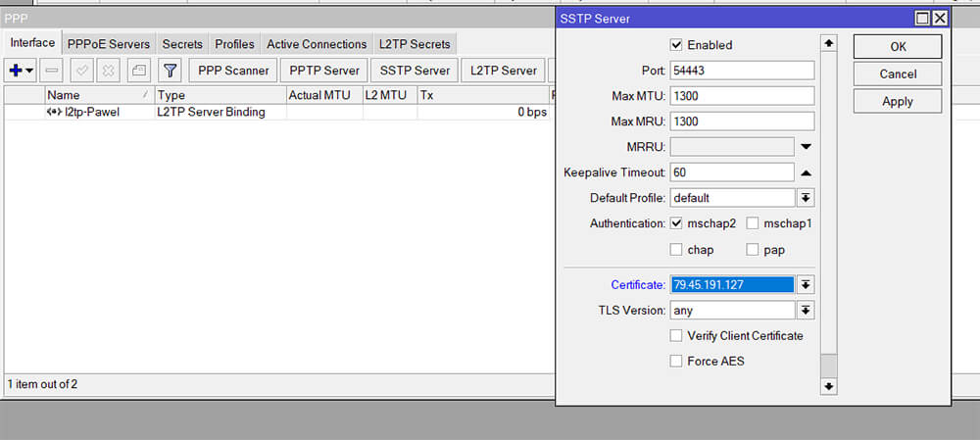980x440 pixels.
Task: Click the TLS Version any field
Action: click(732, 310)
